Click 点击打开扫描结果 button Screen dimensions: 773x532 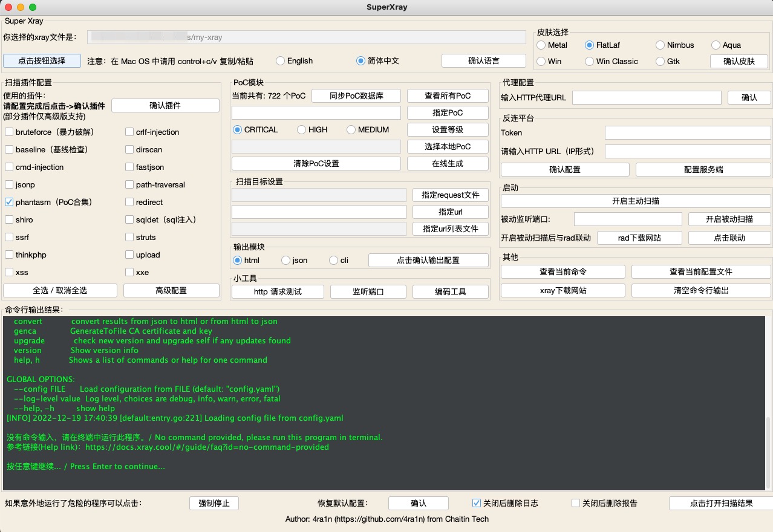(x=721, y=503)
